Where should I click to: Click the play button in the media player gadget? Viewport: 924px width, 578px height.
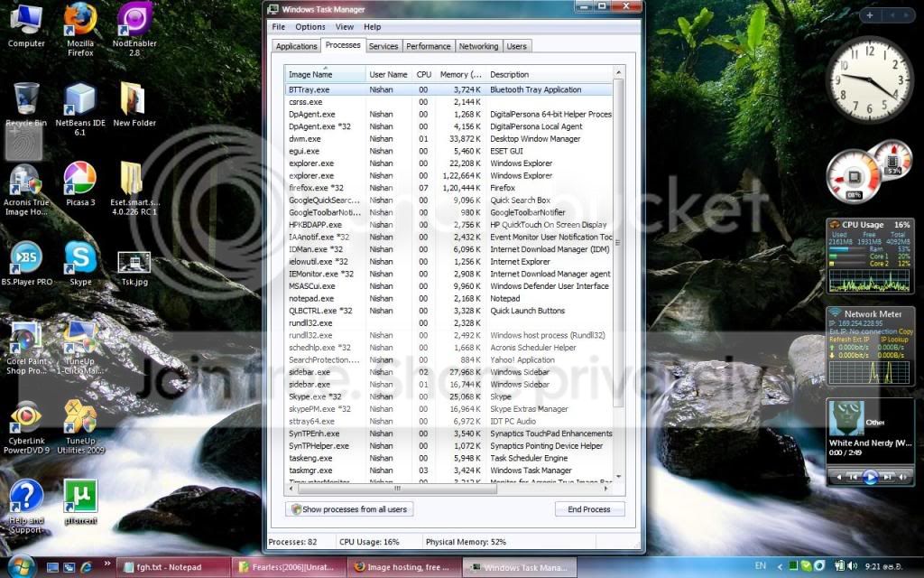coord(871,477)
